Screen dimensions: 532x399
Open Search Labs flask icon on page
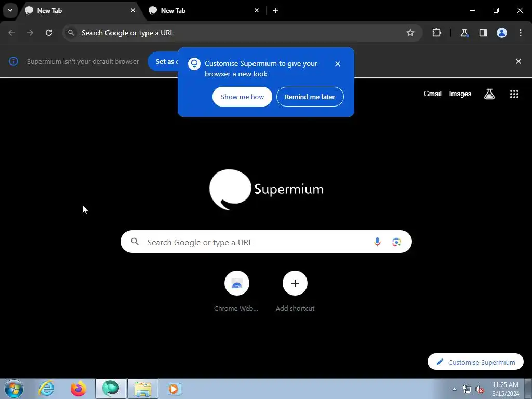click(489, 94)
